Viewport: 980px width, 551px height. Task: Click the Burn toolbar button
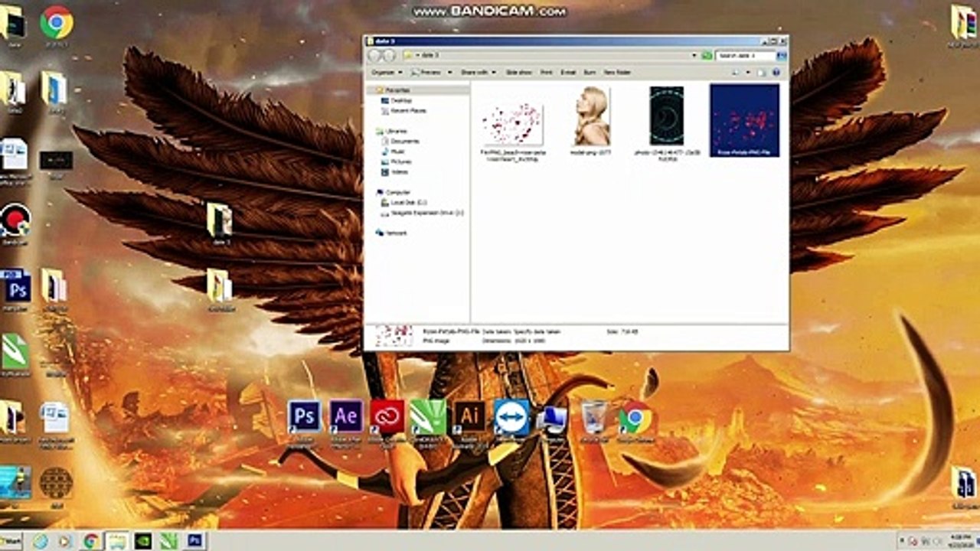[590, 72]
